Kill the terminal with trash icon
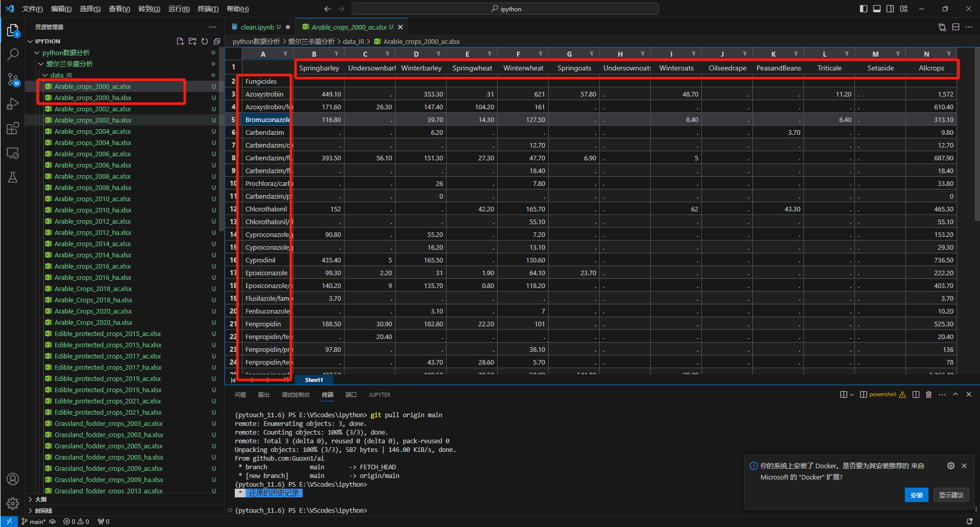Screen dimensions: 980x527 929,394
